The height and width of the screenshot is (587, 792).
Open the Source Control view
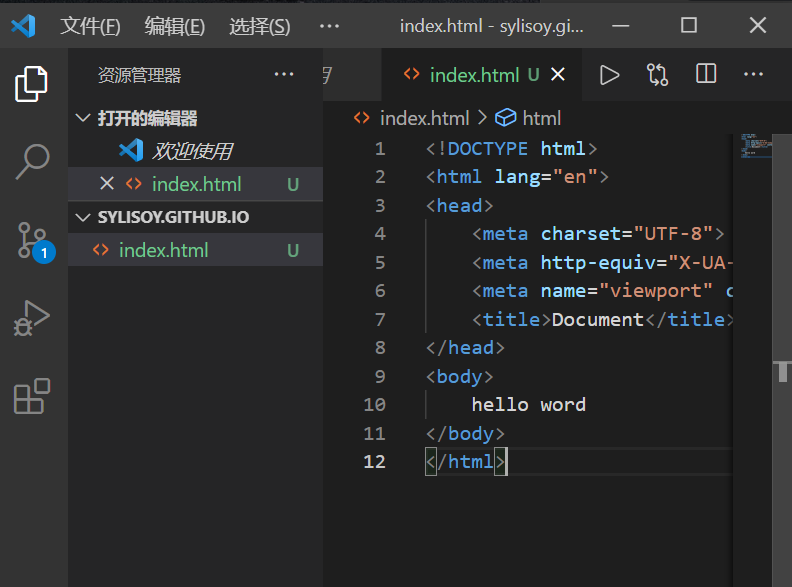coord(32,240)
